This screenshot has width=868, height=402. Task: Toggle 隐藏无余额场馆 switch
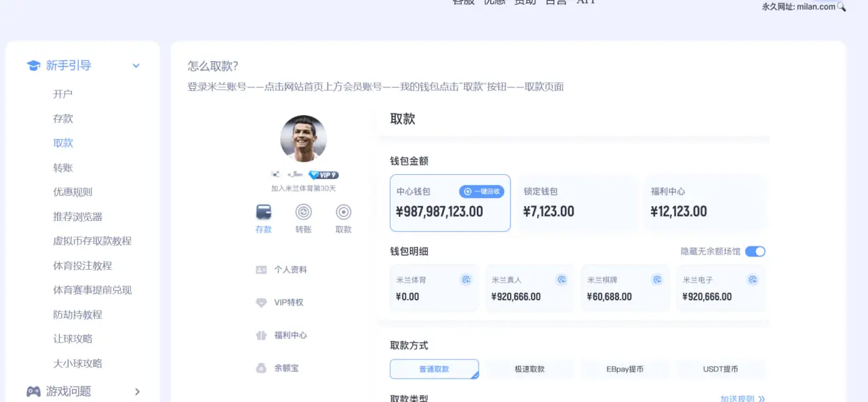(x=755, y=252)
